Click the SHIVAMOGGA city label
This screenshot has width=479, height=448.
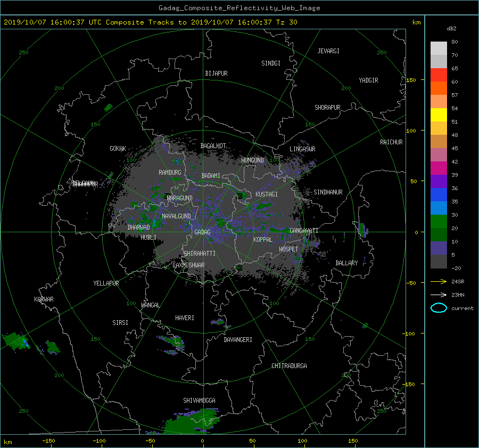pyautogui.click(x=199, y=401)
